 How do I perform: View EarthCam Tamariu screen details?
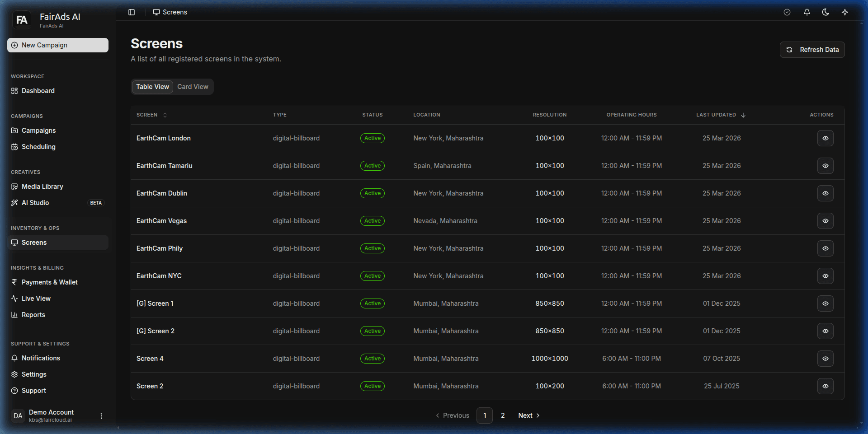click(825, 166)
